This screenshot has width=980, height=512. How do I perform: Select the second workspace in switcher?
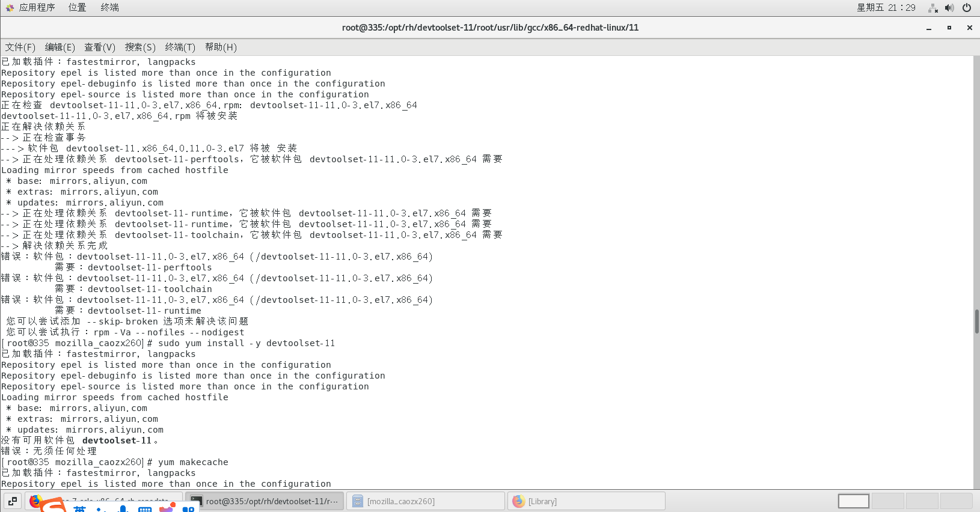point(888,501)
